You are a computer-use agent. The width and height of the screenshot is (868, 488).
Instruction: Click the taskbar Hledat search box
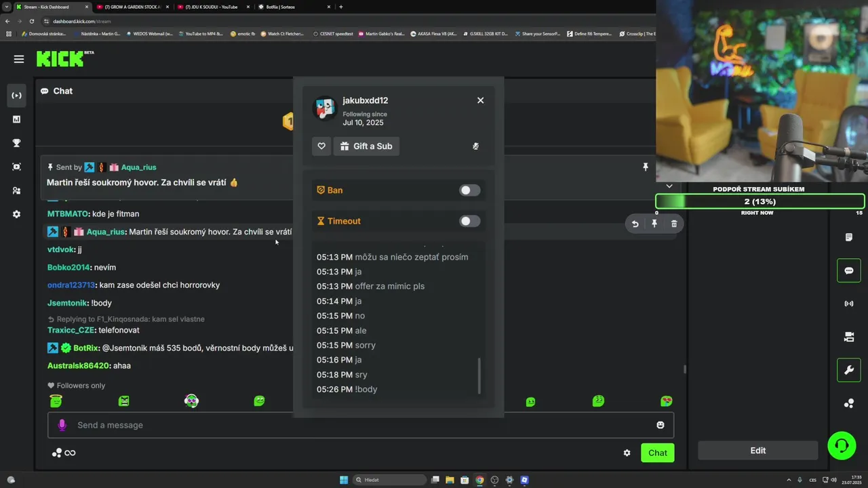(390, 480)
